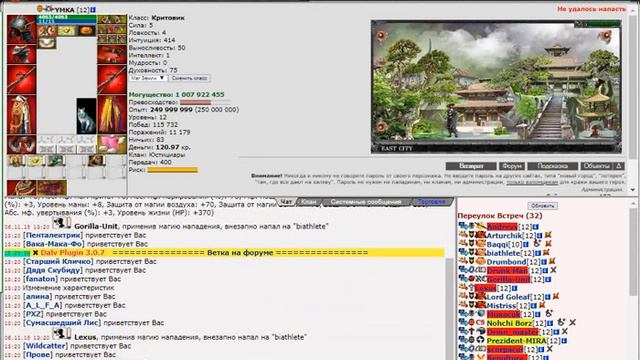Screen dimensions: 640x360
Task: Expand the Δ toggle next to Объекты
Action: (618, 166)
